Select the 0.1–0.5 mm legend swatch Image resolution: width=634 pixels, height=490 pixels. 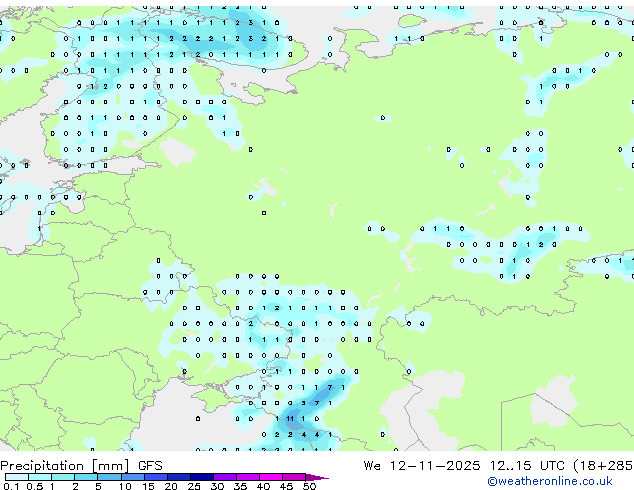[17, 477]
